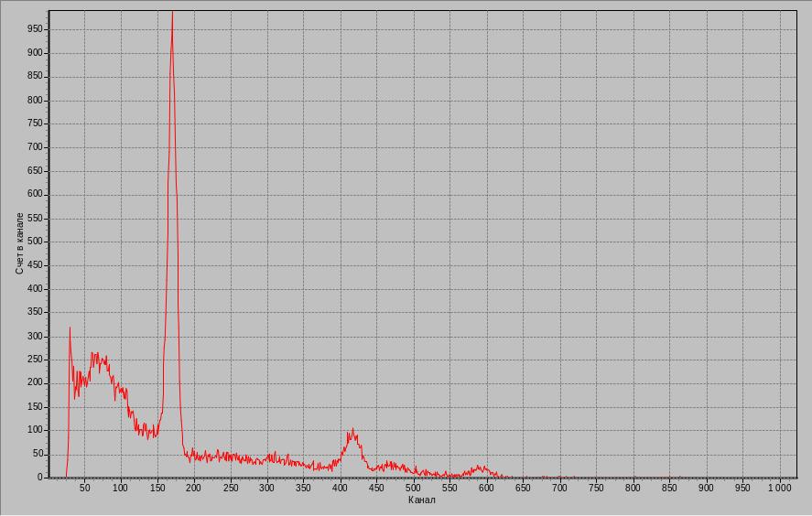
Task: Click the y-axis label 300
Action: [x=35, y=337]
